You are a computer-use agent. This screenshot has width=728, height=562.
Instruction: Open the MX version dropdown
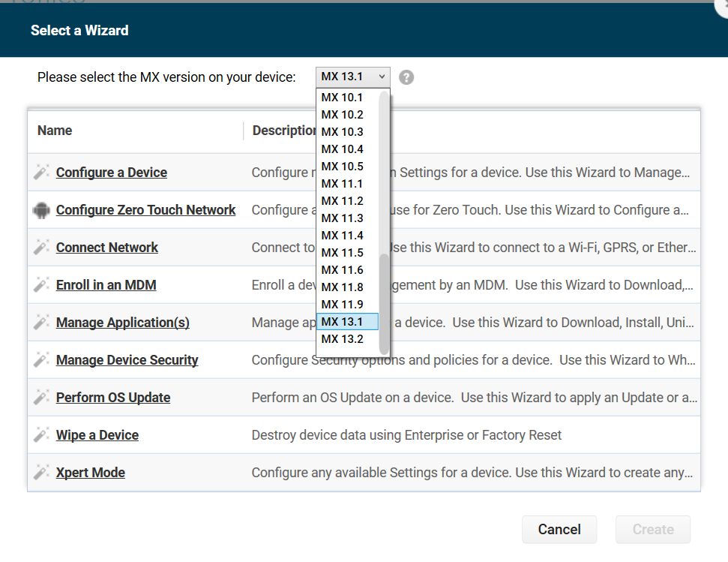[352, 76]
